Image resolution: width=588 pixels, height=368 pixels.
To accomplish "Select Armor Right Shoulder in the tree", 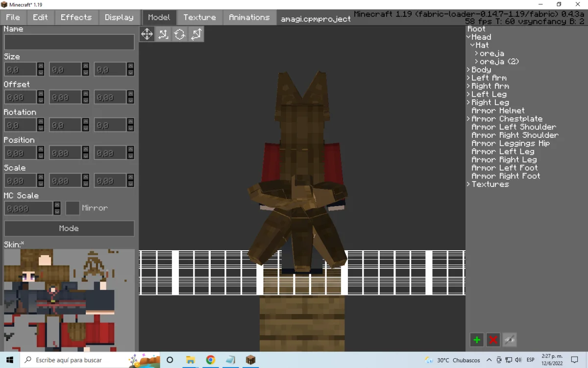I will (x=515, y=135).
